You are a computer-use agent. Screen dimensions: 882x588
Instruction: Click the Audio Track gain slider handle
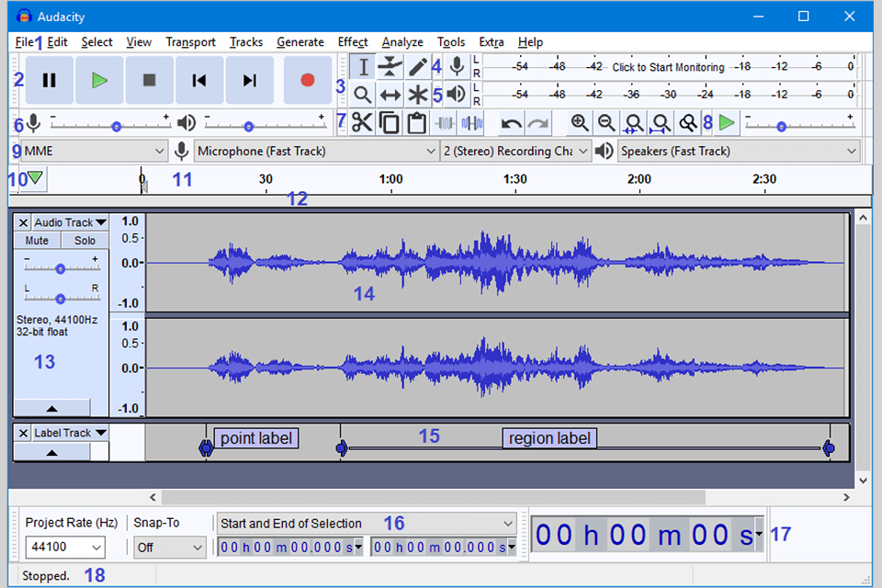point(61,269)
